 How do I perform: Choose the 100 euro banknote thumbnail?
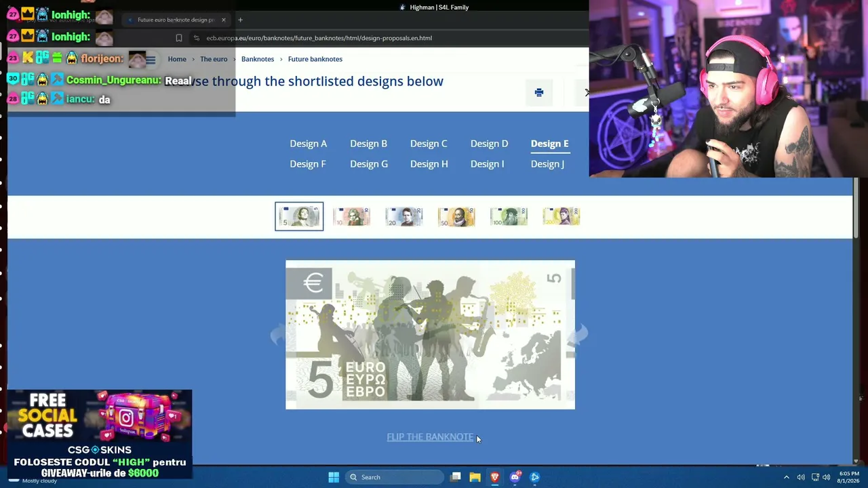509,216
